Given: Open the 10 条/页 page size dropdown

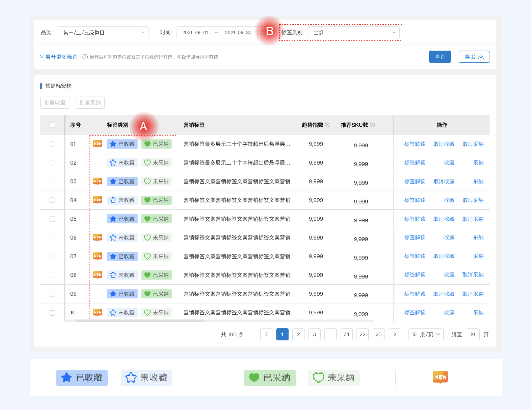Looking at the screenshot, I should tap(426, 334).
